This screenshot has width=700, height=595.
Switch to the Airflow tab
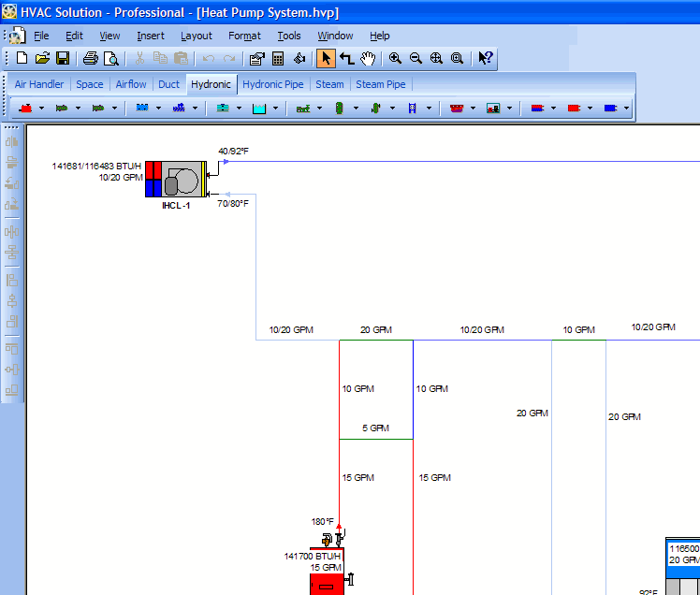point(131,84)
